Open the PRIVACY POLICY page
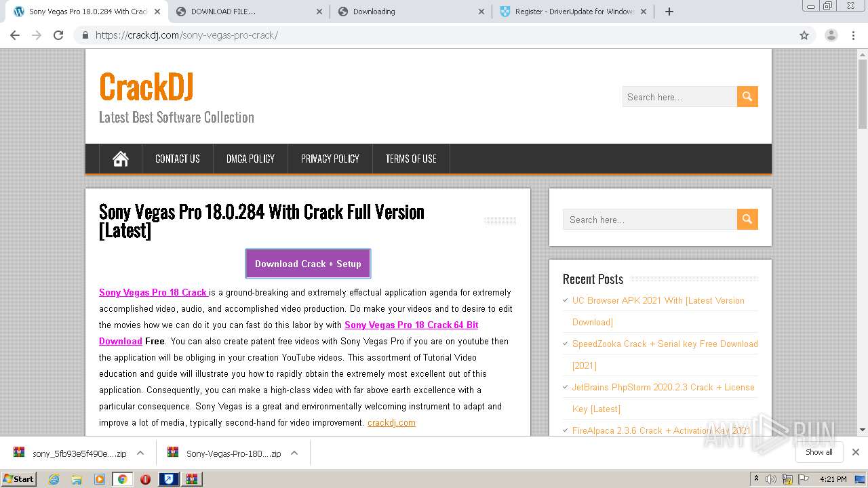 tap(330, 159)
